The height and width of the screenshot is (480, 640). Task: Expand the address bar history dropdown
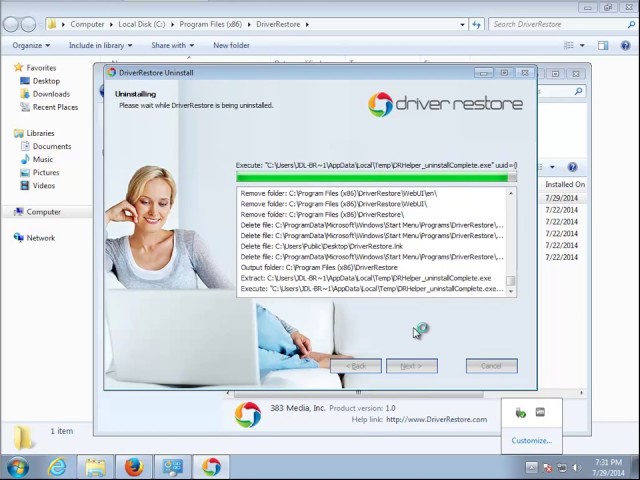(462, 24)
